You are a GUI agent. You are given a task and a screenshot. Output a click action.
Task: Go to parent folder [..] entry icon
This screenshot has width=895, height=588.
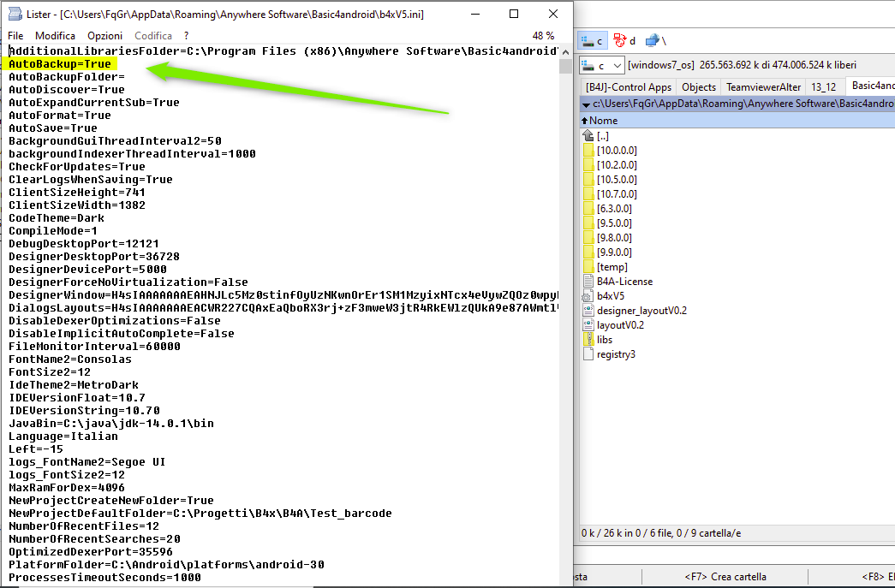(x=588, y=136)
